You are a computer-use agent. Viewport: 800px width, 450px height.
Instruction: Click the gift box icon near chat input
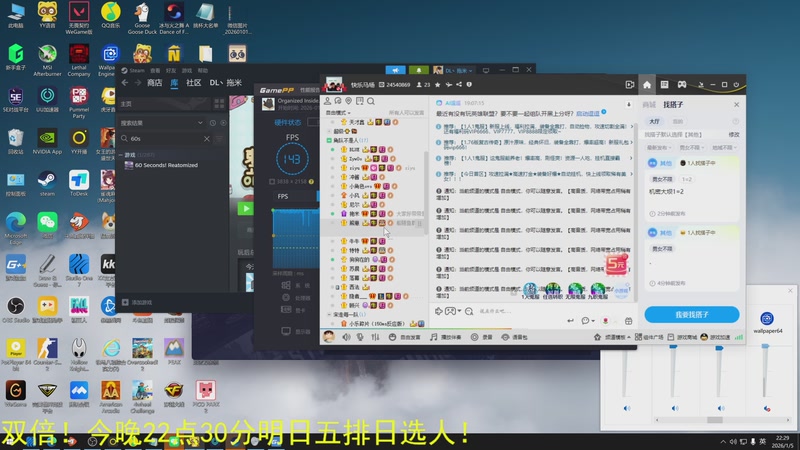coord(629,321)
